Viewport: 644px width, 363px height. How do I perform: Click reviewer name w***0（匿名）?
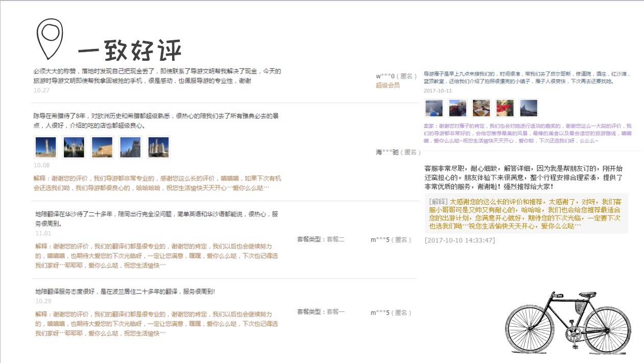pyautogui.click(x=396, y=76)
